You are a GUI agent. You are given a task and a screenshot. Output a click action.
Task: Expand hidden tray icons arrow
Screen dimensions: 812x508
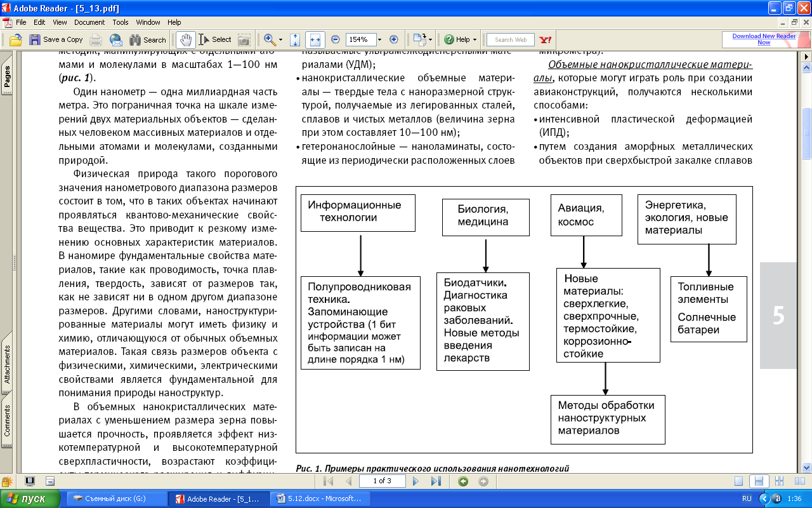coord(764,499)
